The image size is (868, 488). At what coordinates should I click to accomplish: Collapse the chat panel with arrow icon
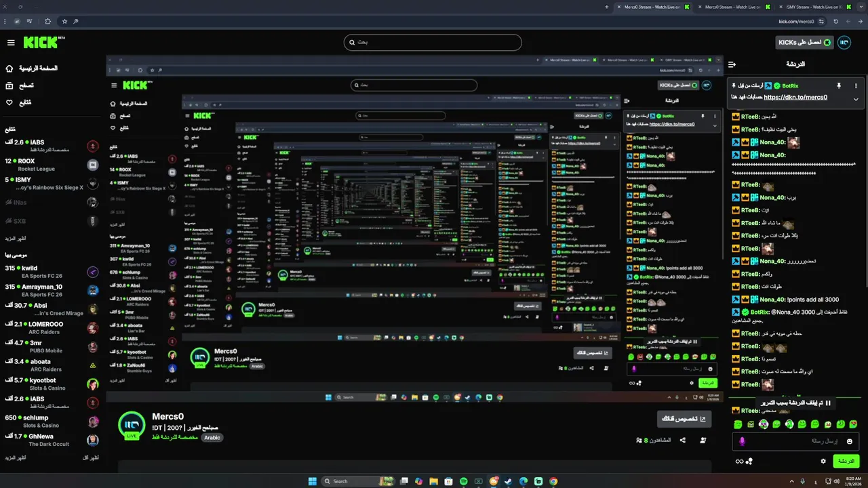point(732,64)
